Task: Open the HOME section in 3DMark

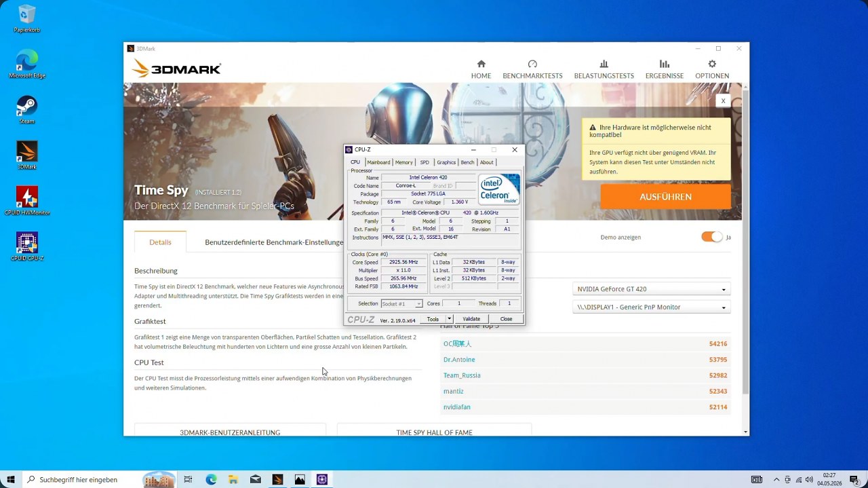Action: click(481, 69)
